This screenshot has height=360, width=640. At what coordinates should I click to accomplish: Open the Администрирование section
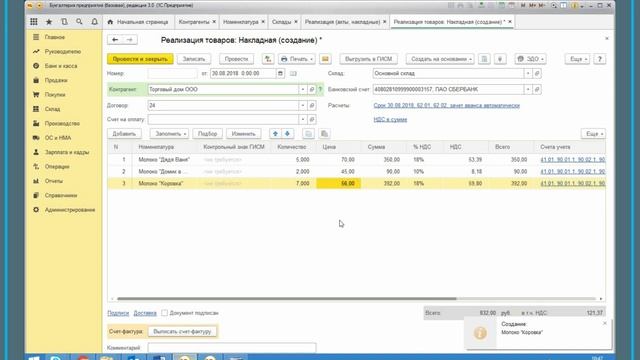[x=70, y=210]
